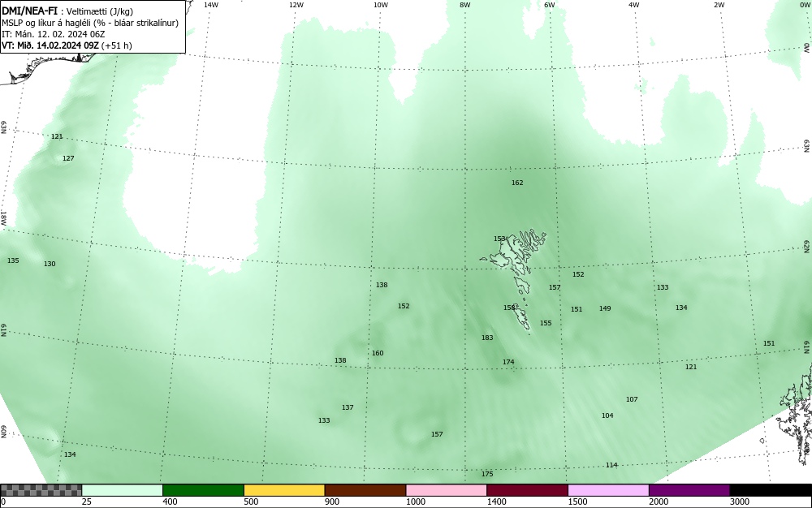Click the 137 value above 133

click(x=348, y=407)
